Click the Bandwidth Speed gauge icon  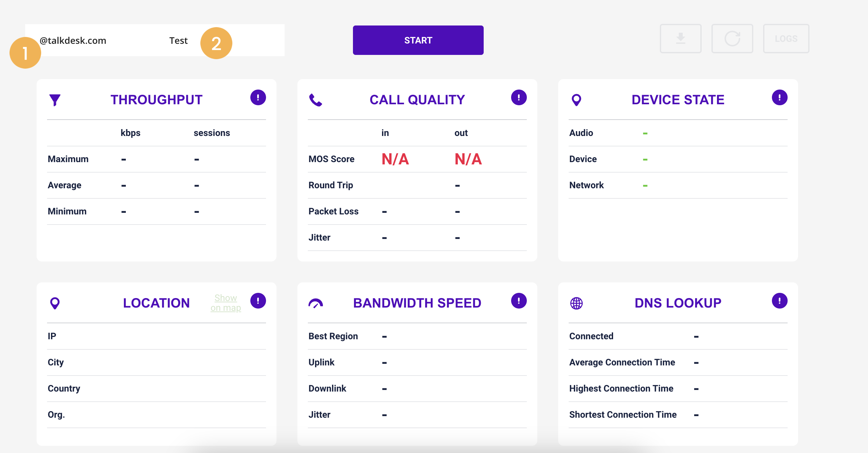(315, 303)
